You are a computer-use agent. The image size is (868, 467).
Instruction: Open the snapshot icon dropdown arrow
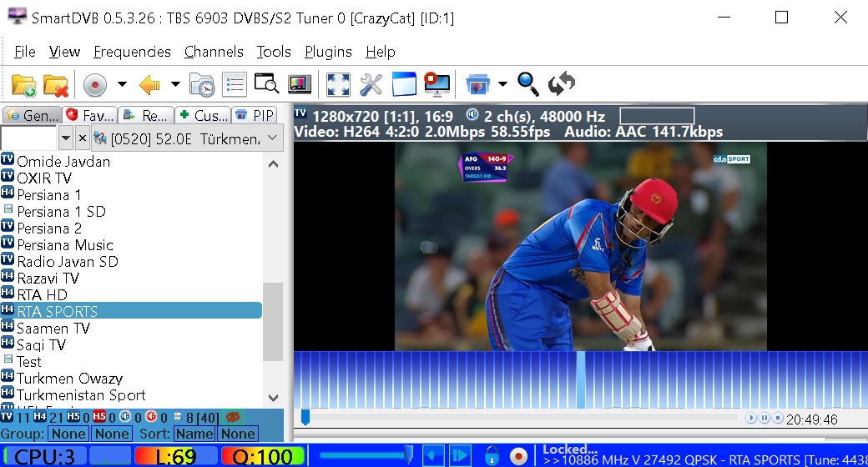(502, 85)
